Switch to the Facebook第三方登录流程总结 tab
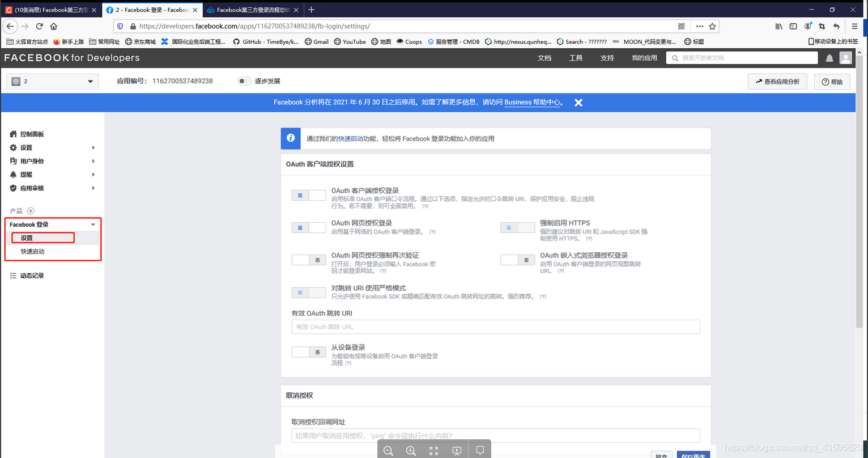This screenshot has width=868, height=458. (x=253, y=10)
